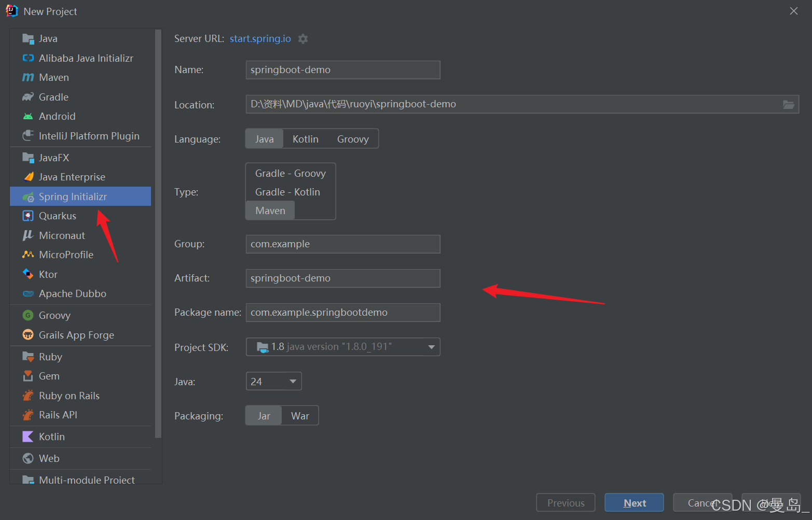
Task: Open the Project SDK dropdown
Action: tap(343, 347)
